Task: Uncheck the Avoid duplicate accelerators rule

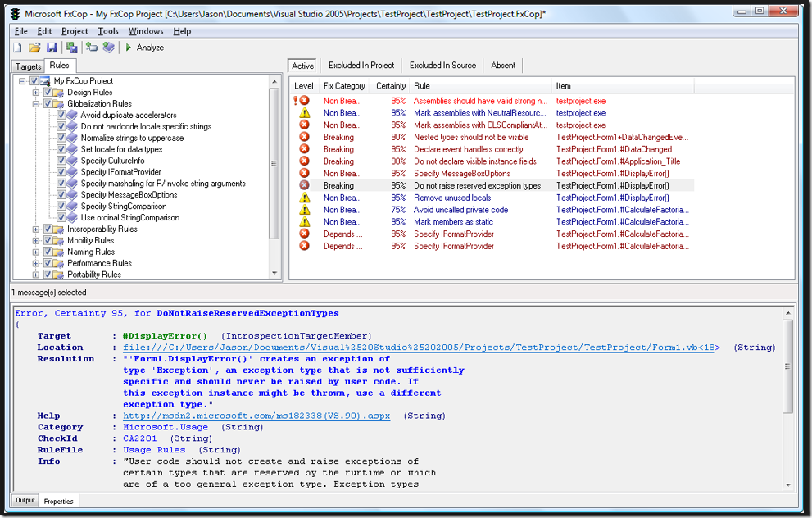Action: point(61,116)
